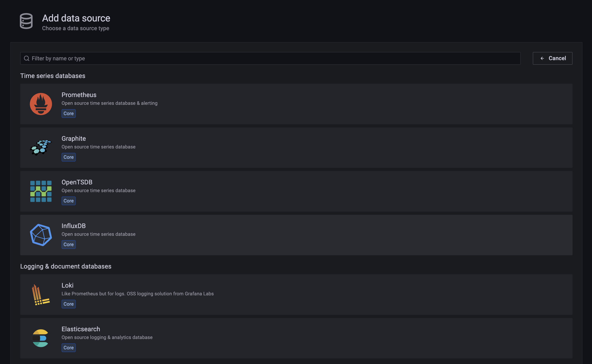Click the database icon beside Add data source
Viewport: 592px width, 364px height.
point(26,21)
